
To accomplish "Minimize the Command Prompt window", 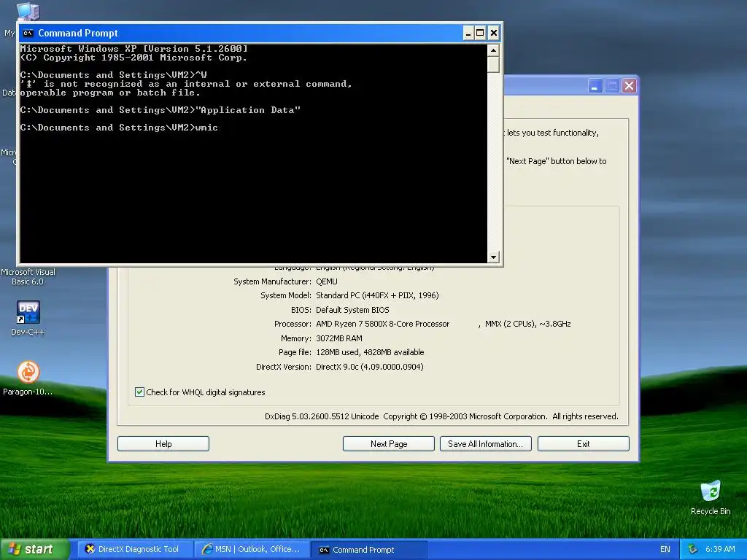I will click(468, 33).
